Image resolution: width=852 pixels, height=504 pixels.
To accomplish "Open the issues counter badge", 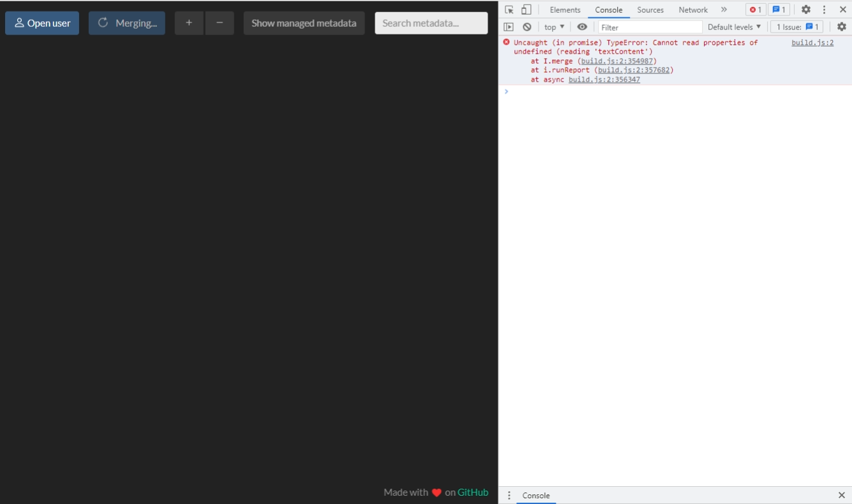I will pos(779,10).
